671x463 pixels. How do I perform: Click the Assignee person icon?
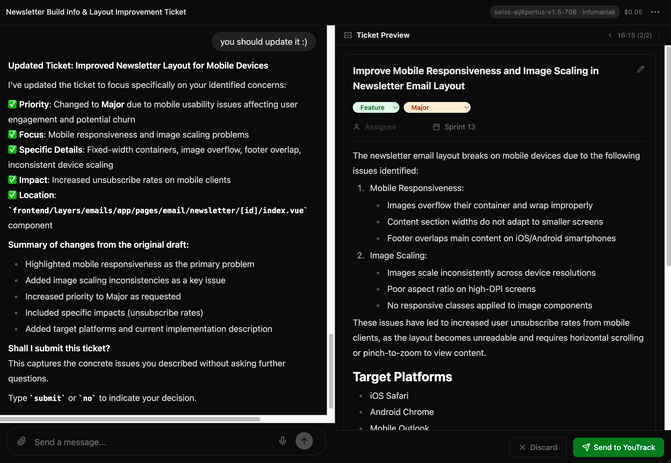(356, 127)
